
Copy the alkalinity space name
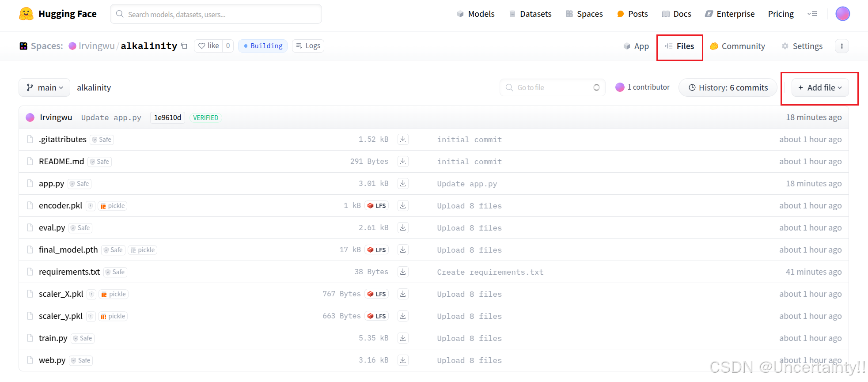pos(184,46)
